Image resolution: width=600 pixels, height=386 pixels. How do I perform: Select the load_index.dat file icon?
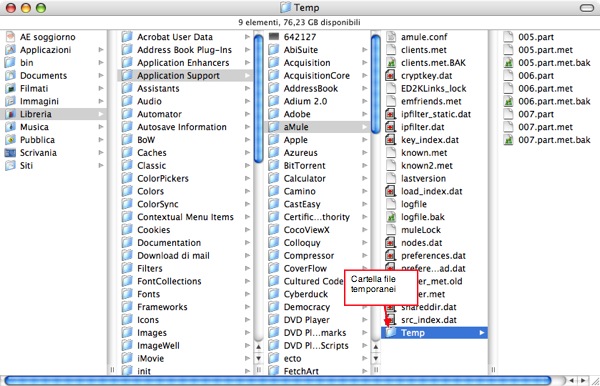coord(391,191)
